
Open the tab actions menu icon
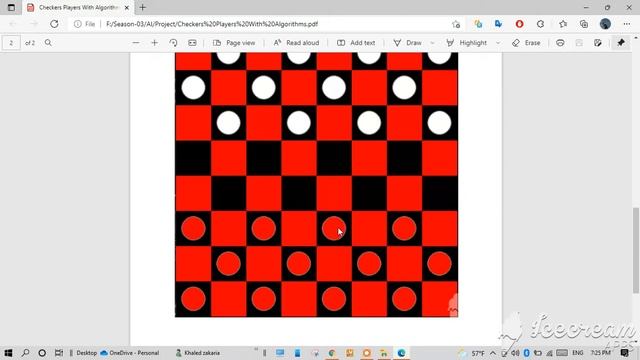(11, 7)
